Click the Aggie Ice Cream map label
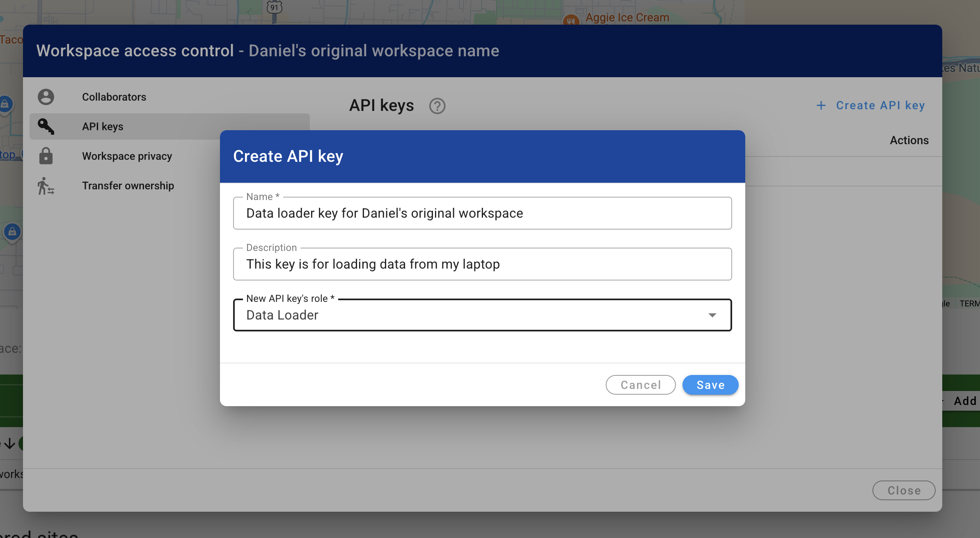Image resolution: width=980 pixels, height=538 pixels. [x=627, y=17]
